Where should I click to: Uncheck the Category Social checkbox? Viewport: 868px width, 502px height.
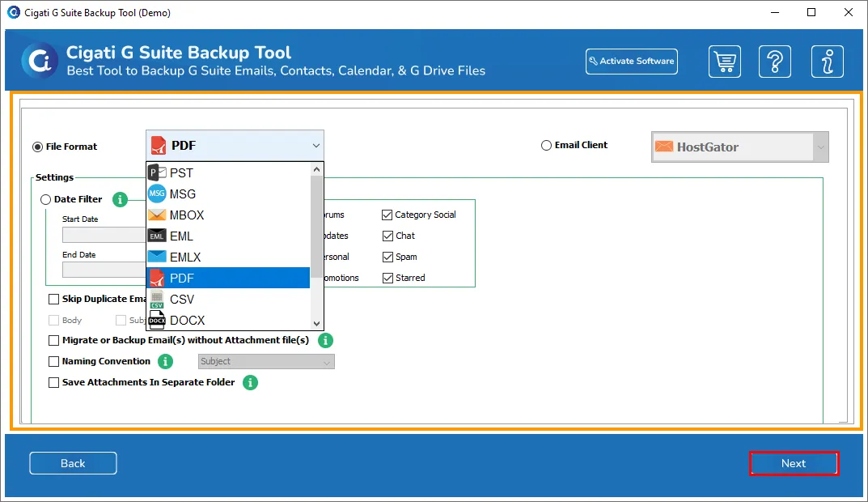pos(387,215)
